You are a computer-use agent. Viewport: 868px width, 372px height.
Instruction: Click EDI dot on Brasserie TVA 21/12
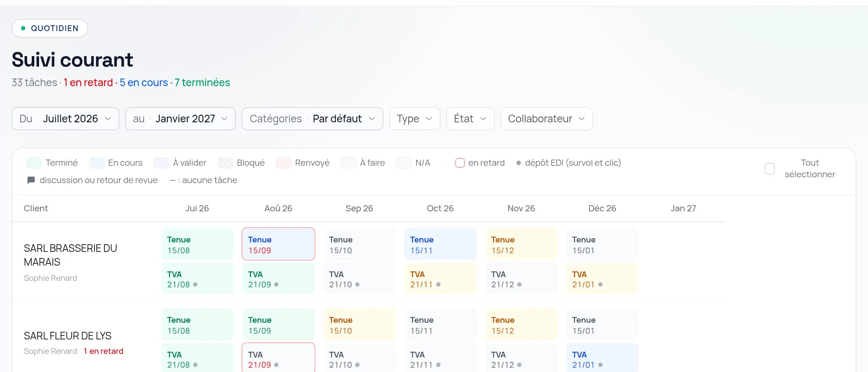[519, 284]
